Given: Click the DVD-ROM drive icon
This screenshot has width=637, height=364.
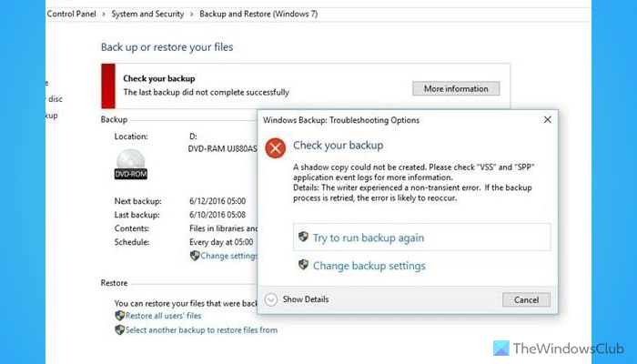Looking at the screenshot, I should (x=131, y=164).
